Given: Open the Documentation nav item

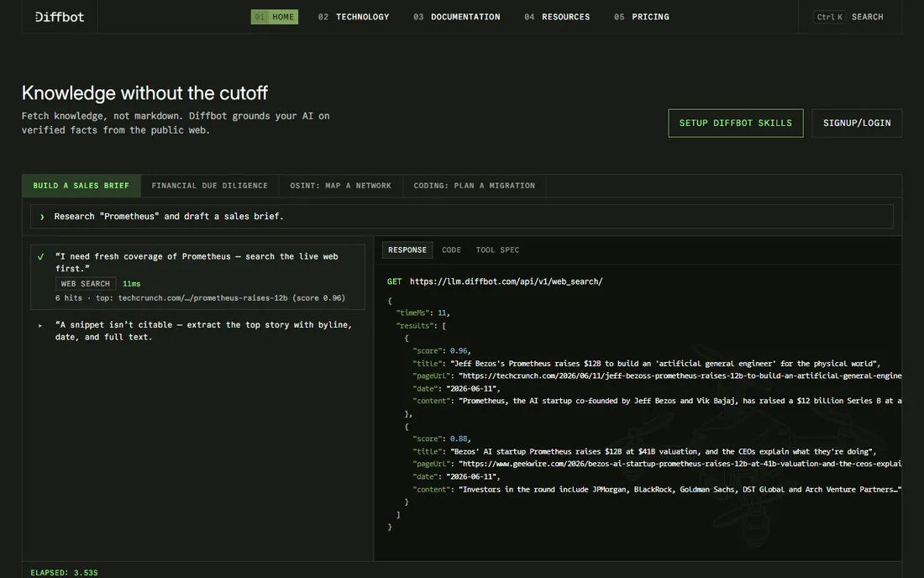Looking at the screenshot, I should (457, 17).
